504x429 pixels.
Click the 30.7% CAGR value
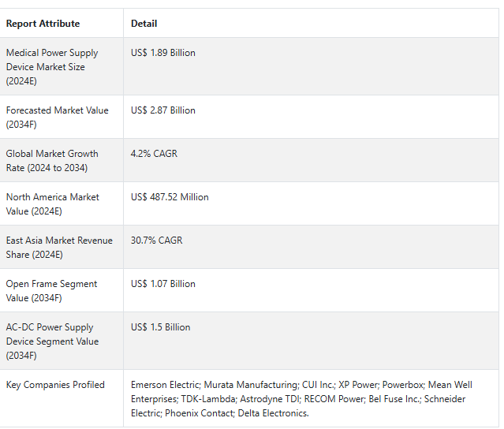click(156, 241)
